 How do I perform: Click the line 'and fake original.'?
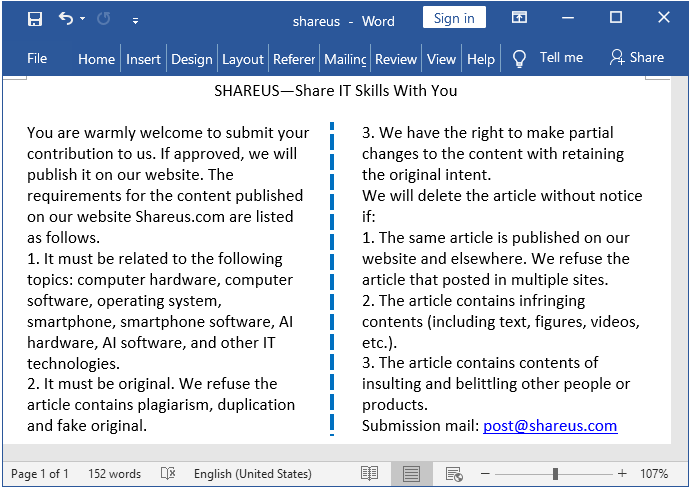(87, 426)
